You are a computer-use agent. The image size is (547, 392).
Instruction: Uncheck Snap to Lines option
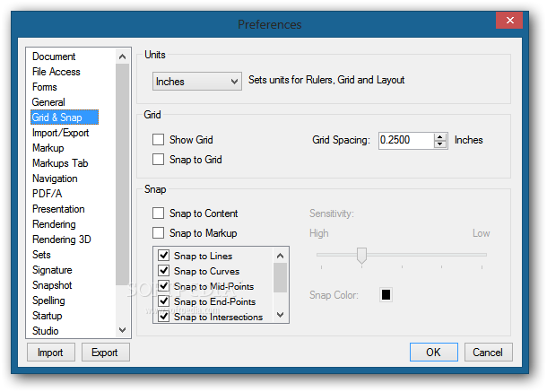(x=163, y=256)
